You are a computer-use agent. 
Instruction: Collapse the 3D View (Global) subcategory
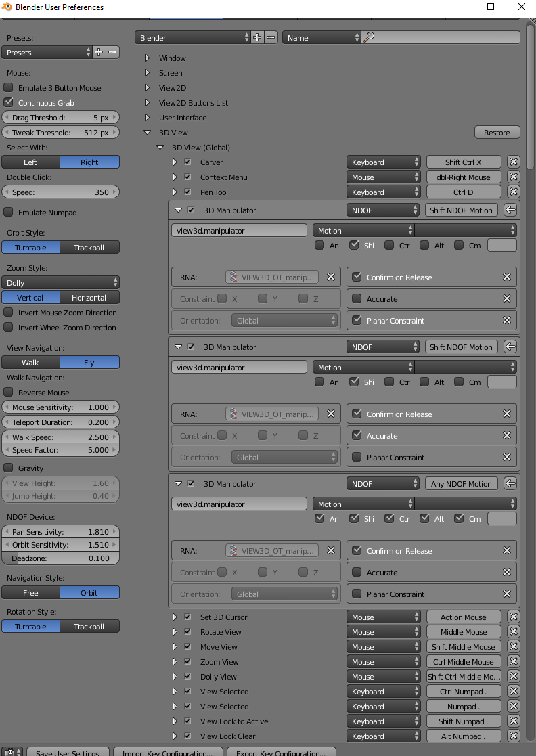(160, 148)
